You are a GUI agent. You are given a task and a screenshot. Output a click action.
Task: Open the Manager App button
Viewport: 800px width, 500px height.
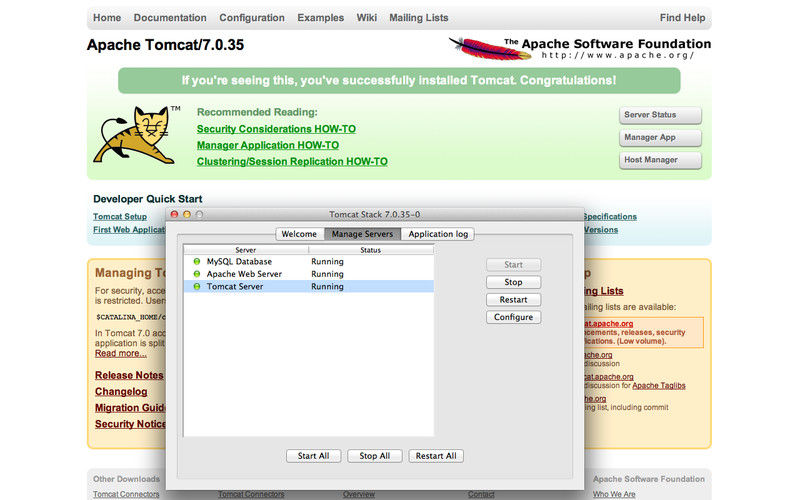660,137
